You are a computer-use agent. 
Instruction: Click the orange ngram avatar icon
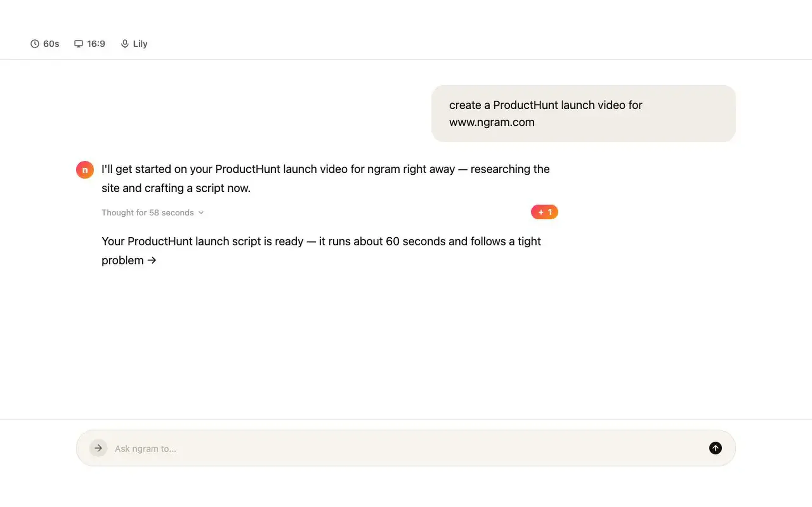tap(85, 170)
